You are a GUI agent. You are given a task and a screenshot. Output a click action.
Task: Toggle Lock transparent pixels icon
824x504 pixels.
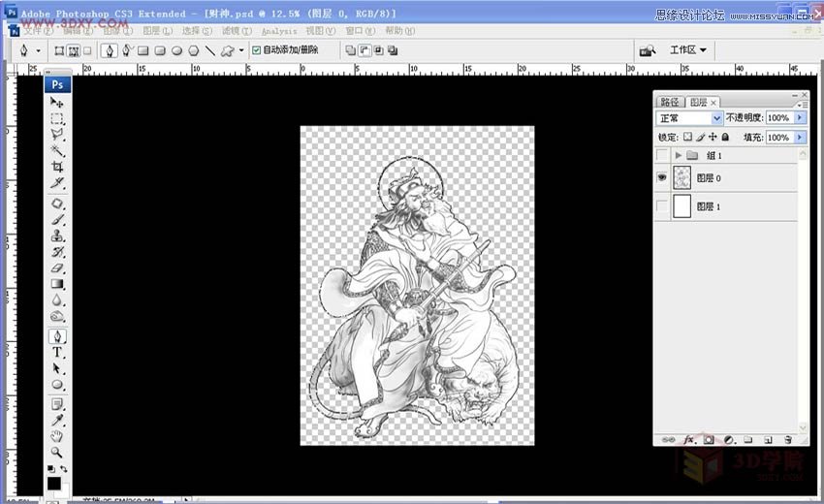coord(687,138)
